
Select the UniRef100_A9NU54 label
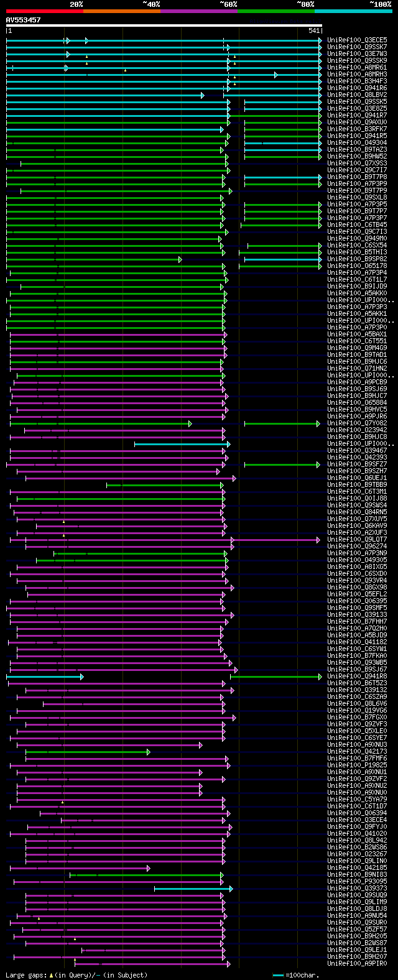coord(357,916)
